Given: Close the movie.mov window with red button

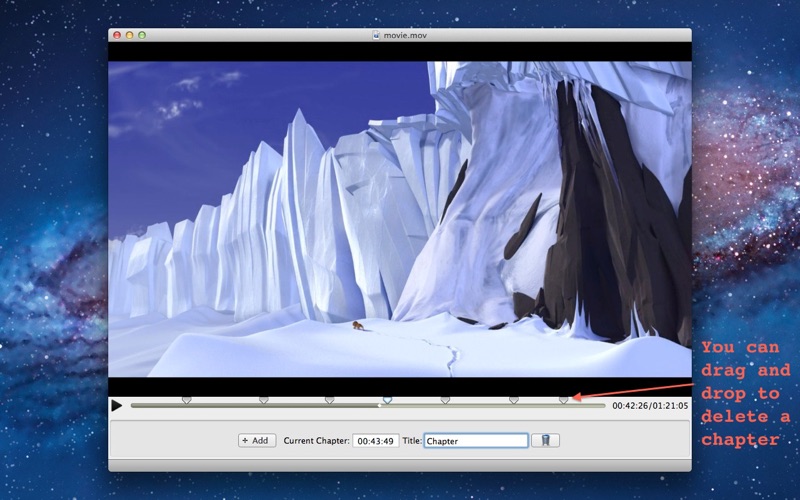Looking at the screenshot, I should click(x=117, y=35).
